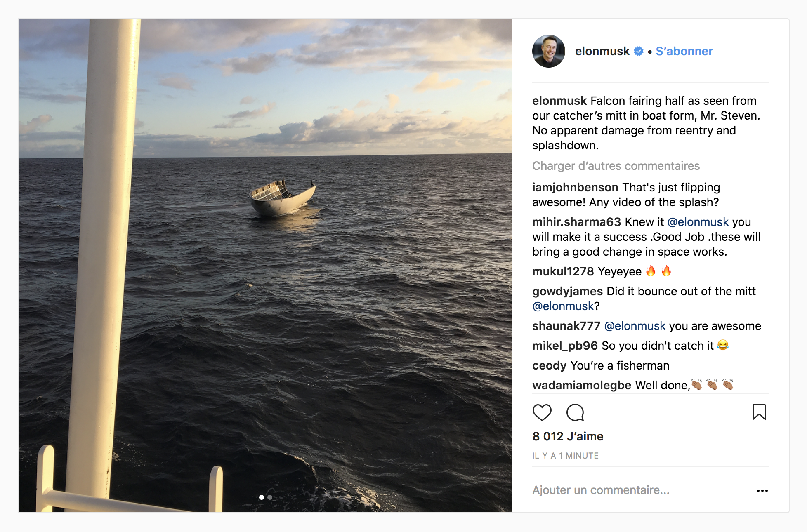Viewport: 807px width, 532px height.
Task: Save post using the bookmark icon
Action: tap(759, 412)
